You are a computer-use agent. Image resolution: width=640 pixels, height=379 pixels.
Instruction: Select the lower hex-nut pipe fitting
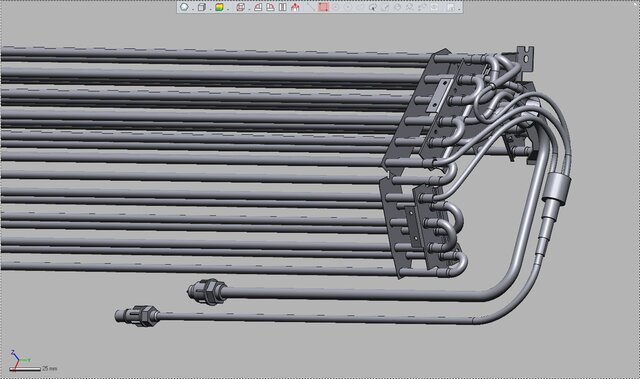click(138, 316)
